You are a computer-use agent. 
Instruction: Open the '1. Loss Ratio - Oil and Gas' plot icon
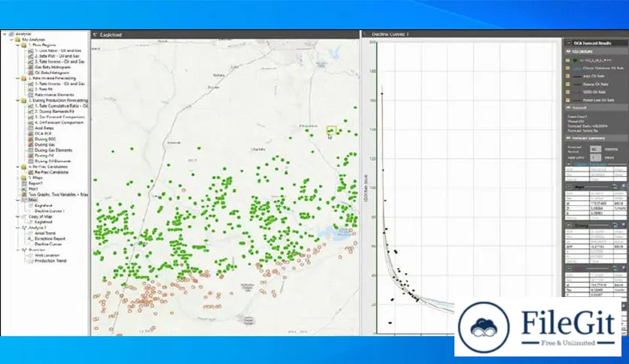point(31,50)
